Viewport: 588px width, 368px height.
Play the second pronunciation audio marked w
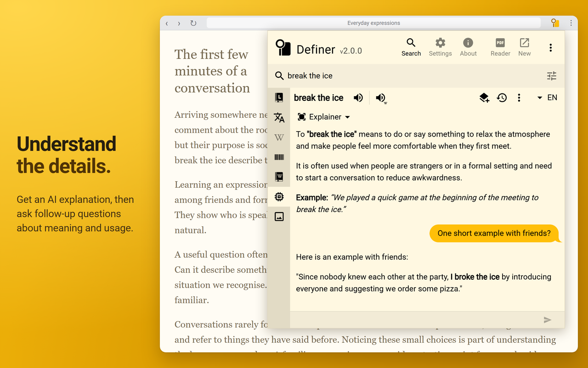381,98
